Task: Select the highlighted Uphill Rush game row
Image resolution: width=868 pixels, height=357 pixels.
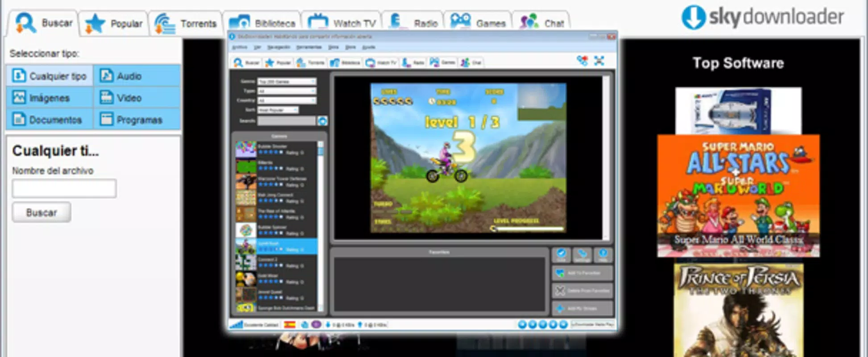Action: point(276,246)
